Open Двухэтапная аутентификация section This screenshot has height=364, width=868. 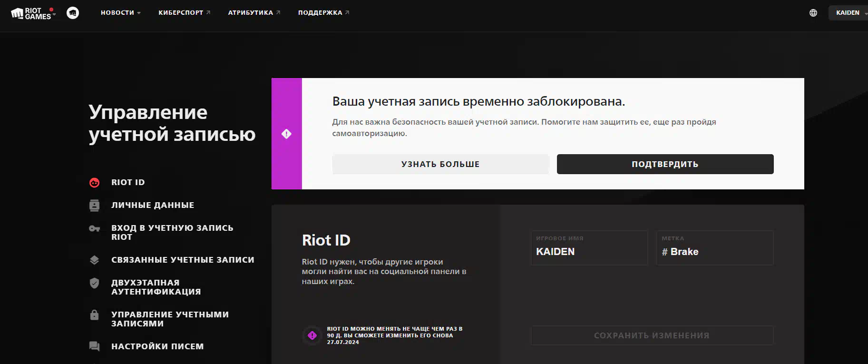[156, 287]
